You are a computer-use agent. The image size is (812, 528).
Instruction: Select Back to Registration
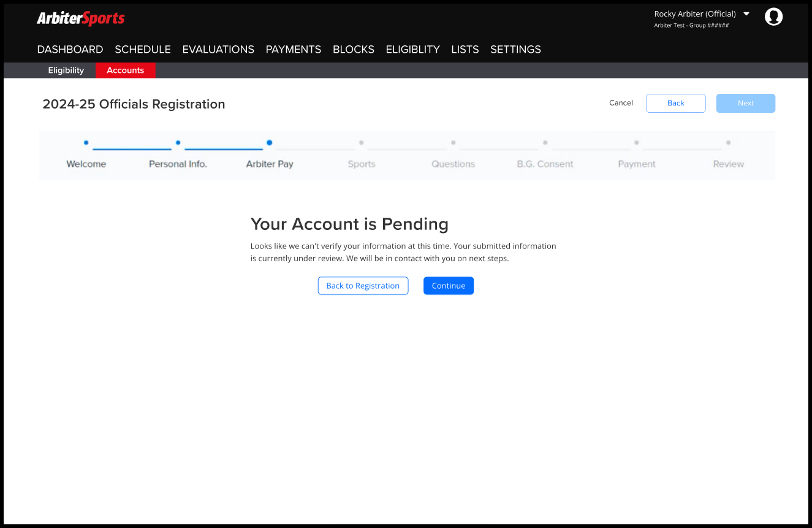tap(363, 285)
